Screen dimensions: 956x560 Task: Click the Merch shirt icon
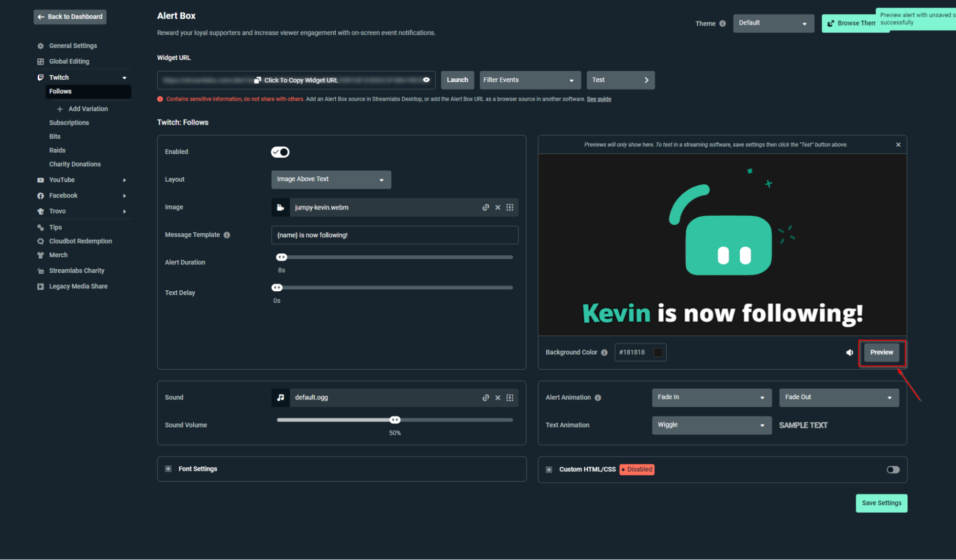[x=40, y=255]
